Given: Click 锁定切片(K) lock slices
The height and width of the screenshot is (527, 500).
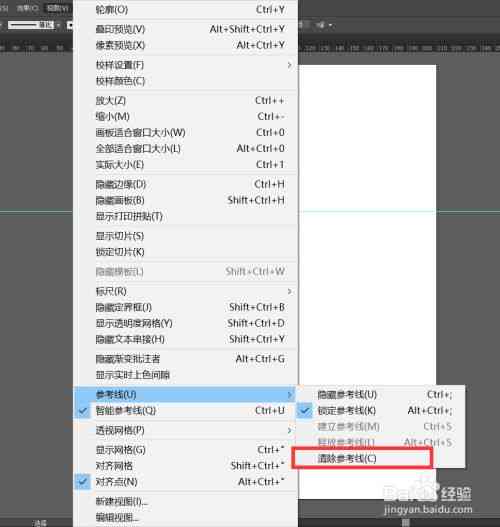Looking at the screenshot, I should tap(185, 252).
